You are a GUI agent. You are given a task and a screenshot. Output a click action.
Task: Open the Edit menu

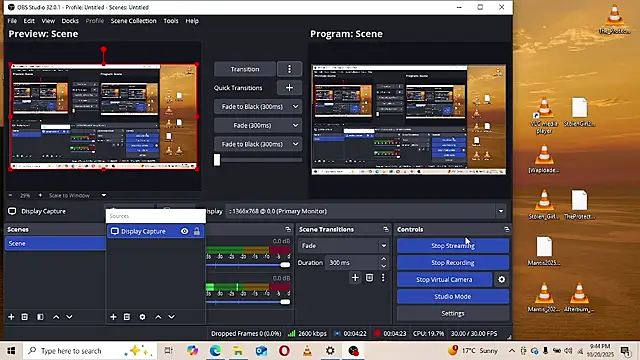point(29,21)
